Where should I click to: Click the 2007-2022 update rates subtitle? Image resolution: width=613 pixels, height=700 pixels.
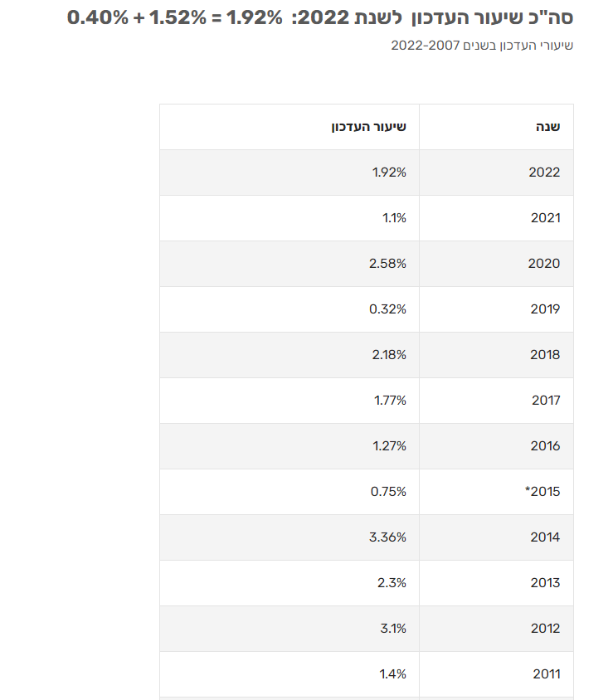click(482, 45)
